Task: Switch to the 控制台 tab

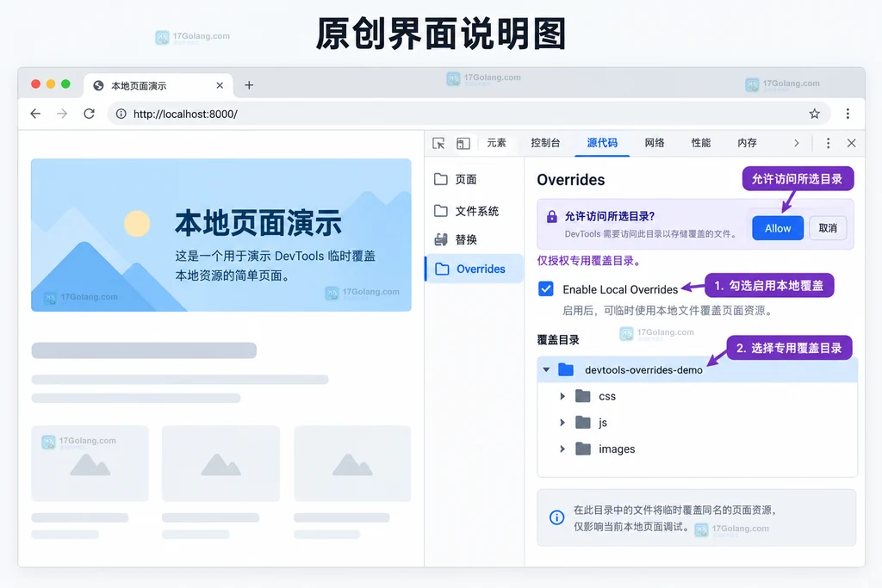Action: 545,143
